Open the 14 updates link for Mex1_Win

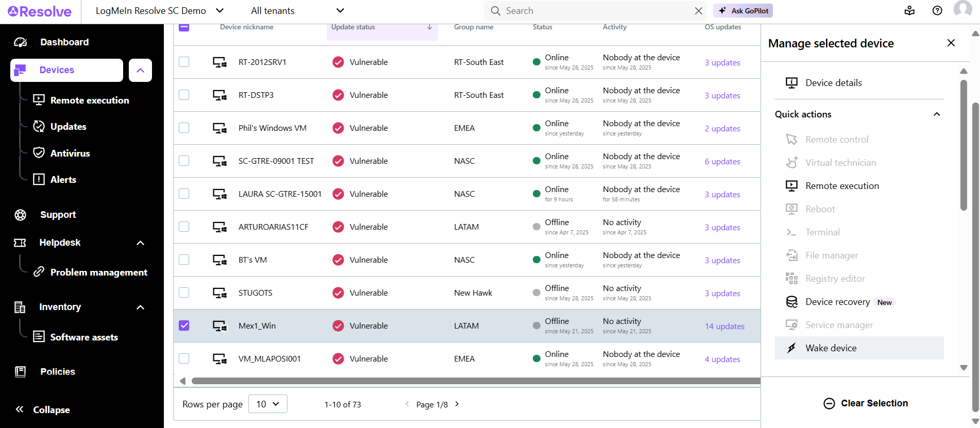pos(724,326)
